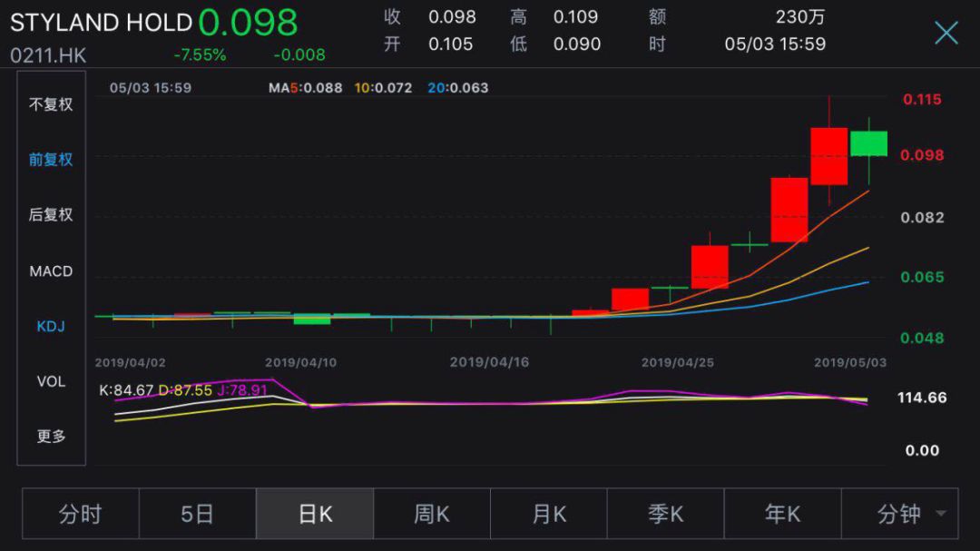Click the 114.66 KDJ axis value
The image size is (980, 551).
(922, 398)
